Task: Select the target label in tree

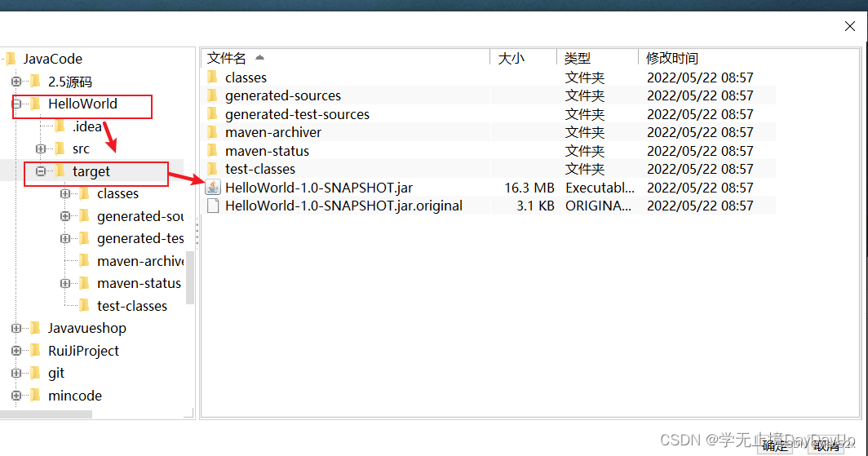Action: point(91,171)
